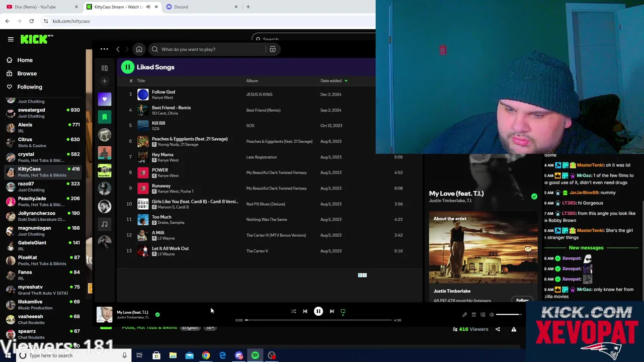Open Spotify from the taskbar
The height and width of the screenshot is (362, 644).
(255, 355)
